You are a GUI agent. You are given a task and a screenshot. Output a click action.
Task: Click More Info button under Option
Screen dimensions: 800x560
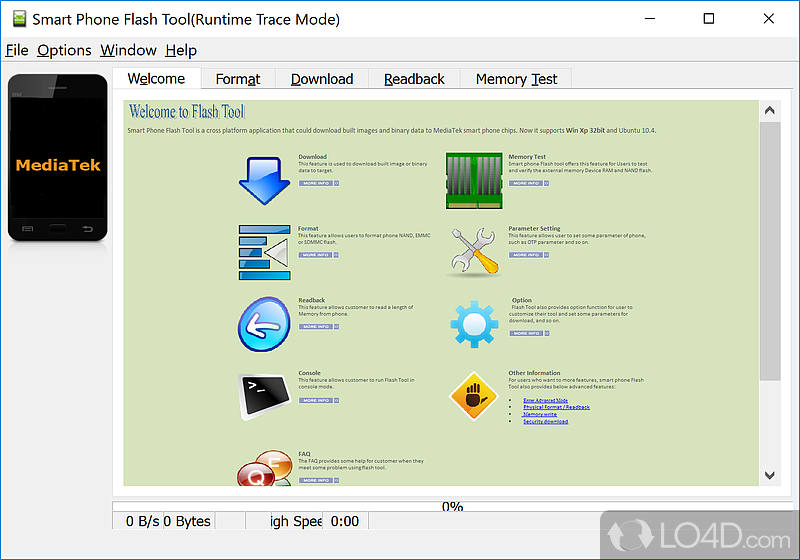point(530,334)
